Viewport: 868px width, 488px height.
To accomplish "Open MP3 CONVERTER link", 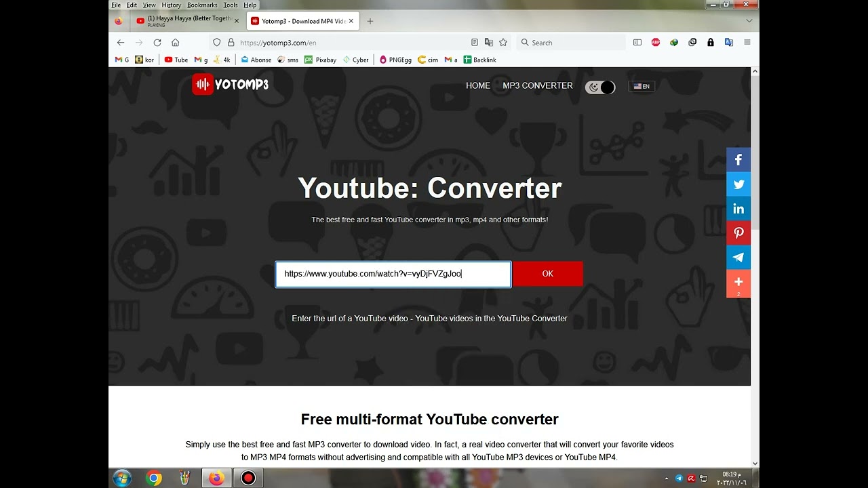I will point(538,85).
